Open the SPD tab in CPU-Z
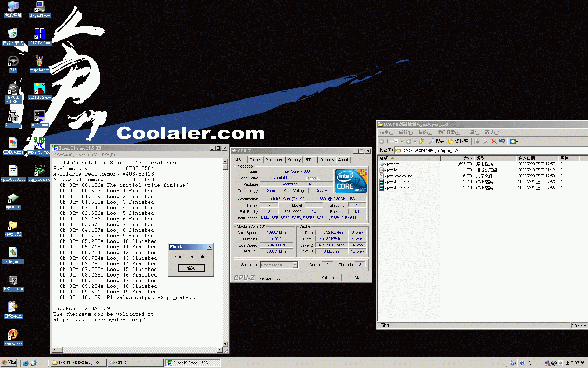 [x=308, y=160]
